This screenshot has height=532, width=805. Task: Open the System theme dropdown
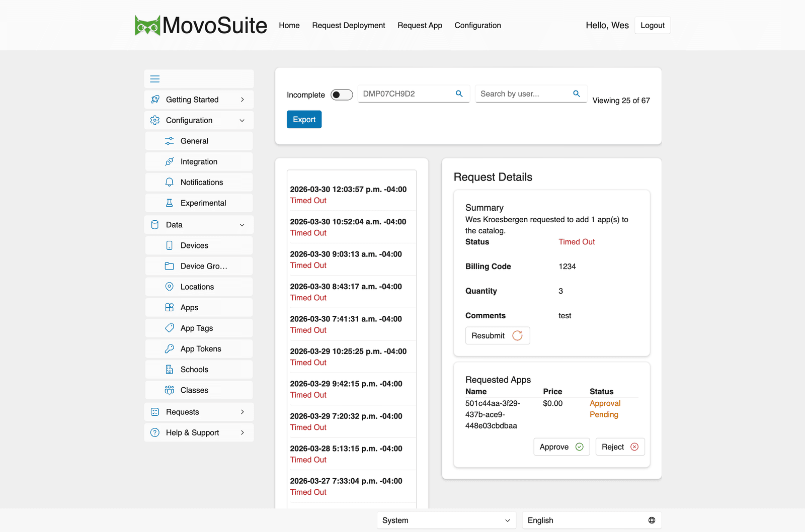click(x=447, y=520)
